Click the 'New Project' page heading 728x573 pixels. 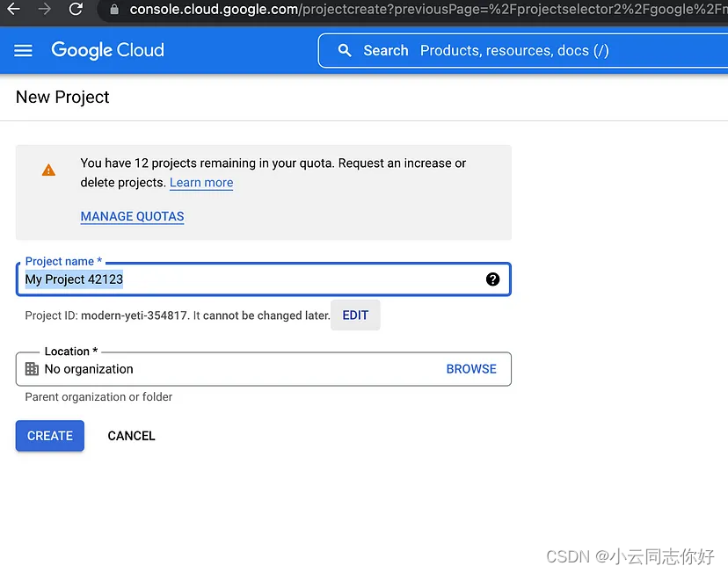[x=62, y=97]
